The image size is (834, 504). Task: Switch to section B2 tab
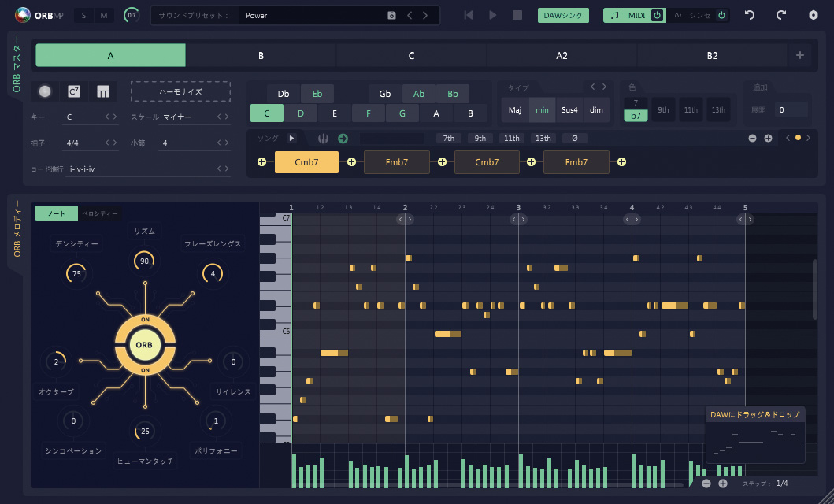pos(712,55)
